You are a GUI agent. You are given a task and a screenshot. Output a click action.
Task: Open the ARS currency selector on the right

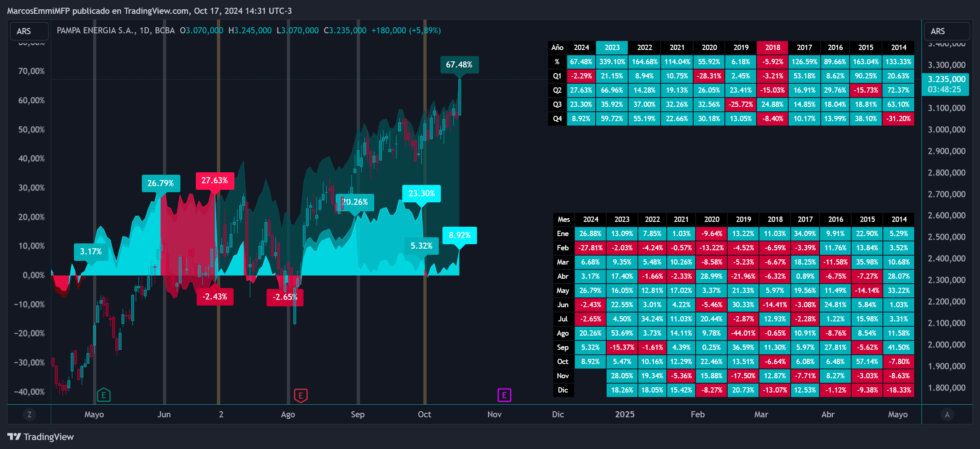coord(947,31)
